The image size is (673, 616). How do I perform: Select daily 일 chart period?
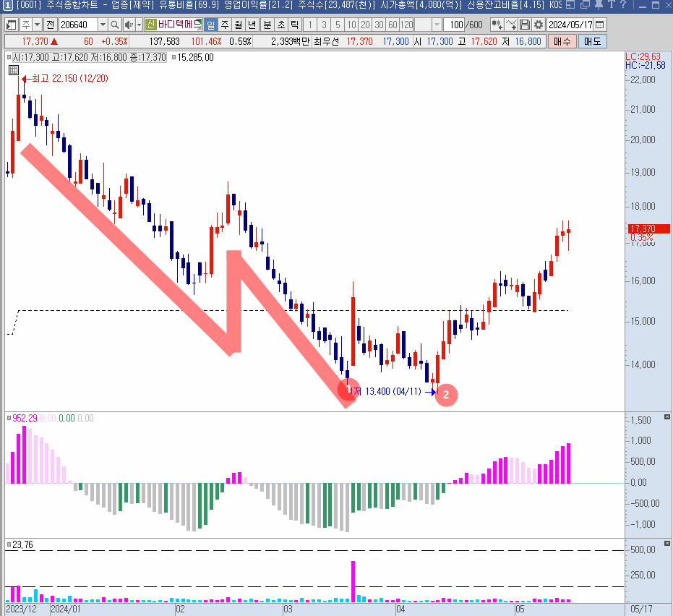coord(211,25)
